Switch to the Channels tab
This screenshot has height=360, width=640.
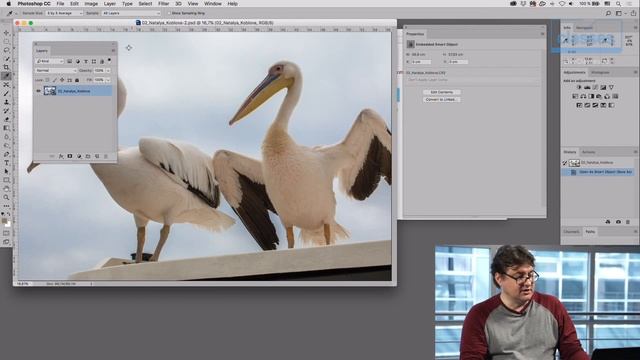coord(571,231)
